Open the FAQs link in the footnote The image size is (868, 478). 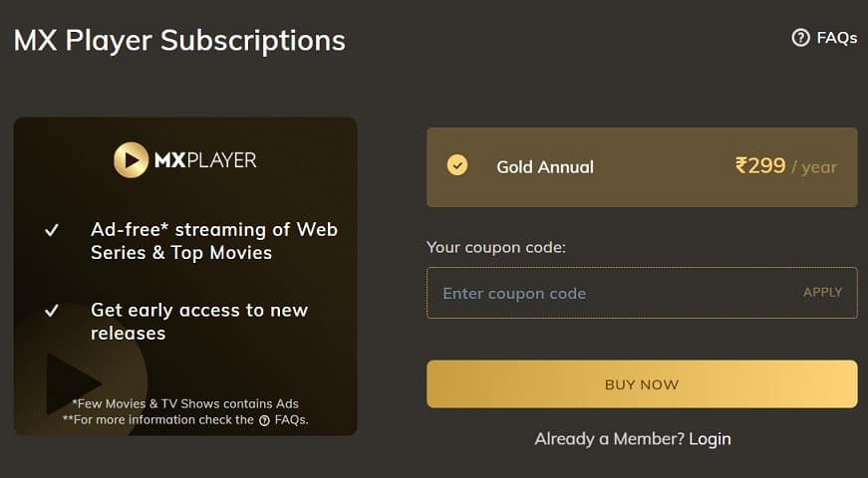click(x=289, y=419)
